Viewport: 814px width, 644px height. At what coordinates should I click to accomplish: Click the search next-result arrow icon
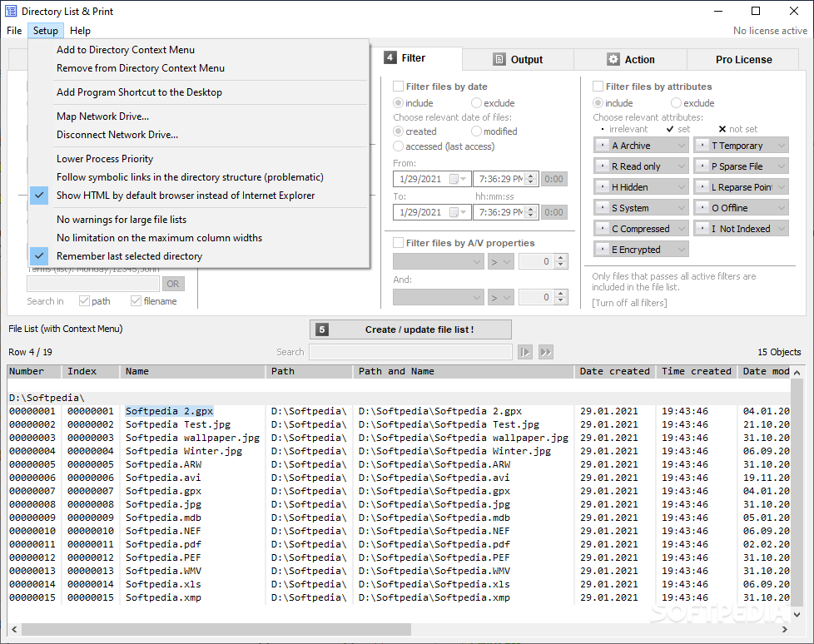[x=525, y=352]
